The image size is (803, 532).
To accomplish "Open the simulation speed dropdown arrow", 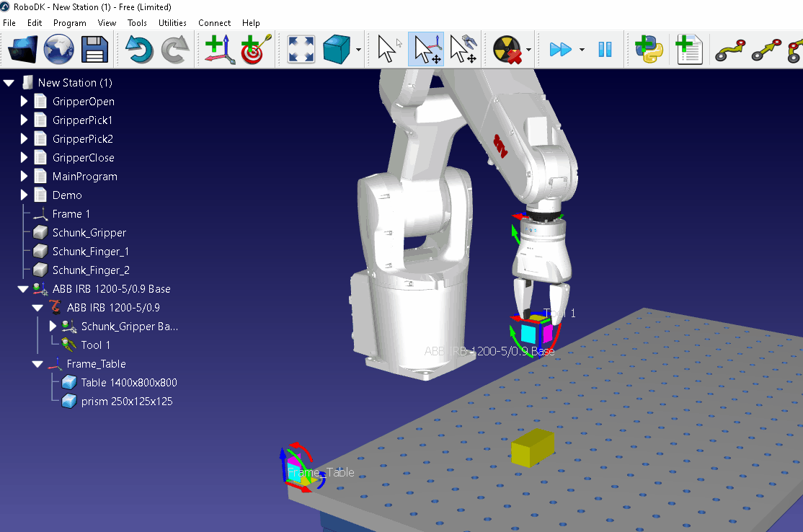I will click(x=582, y=50).
